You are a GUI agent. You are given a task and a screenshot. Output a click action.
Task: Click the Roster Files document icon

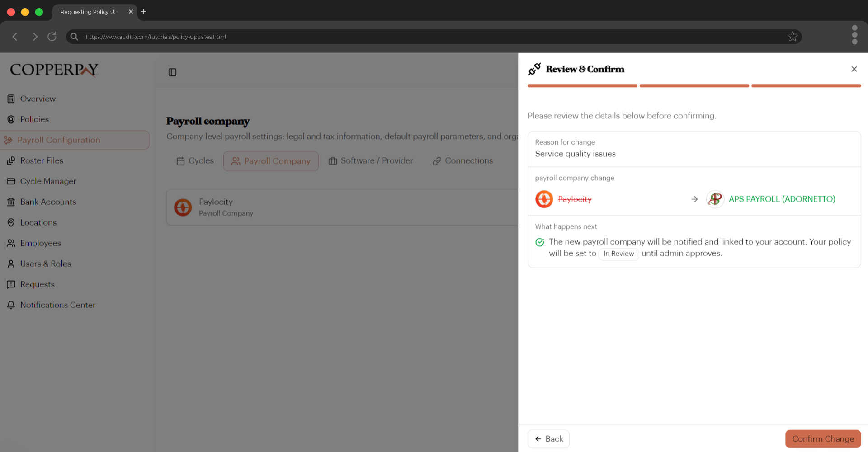pos(11,160)
